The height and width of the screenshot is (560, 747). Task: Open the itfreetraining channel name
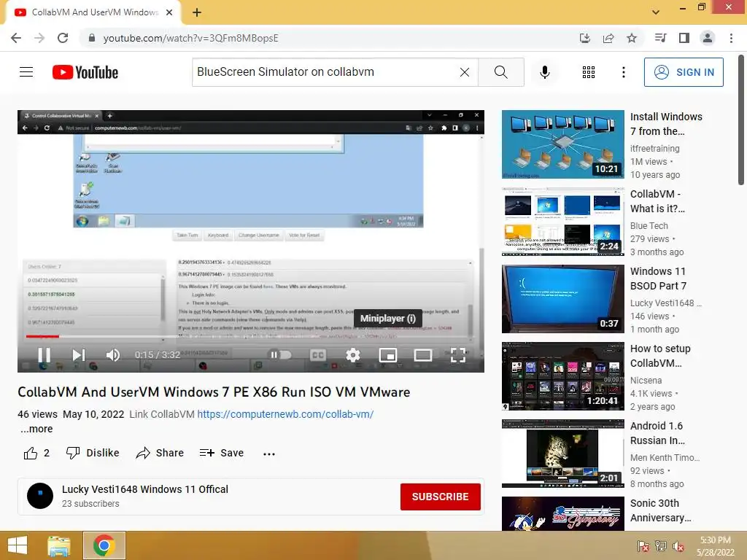[x=654, y=149]
